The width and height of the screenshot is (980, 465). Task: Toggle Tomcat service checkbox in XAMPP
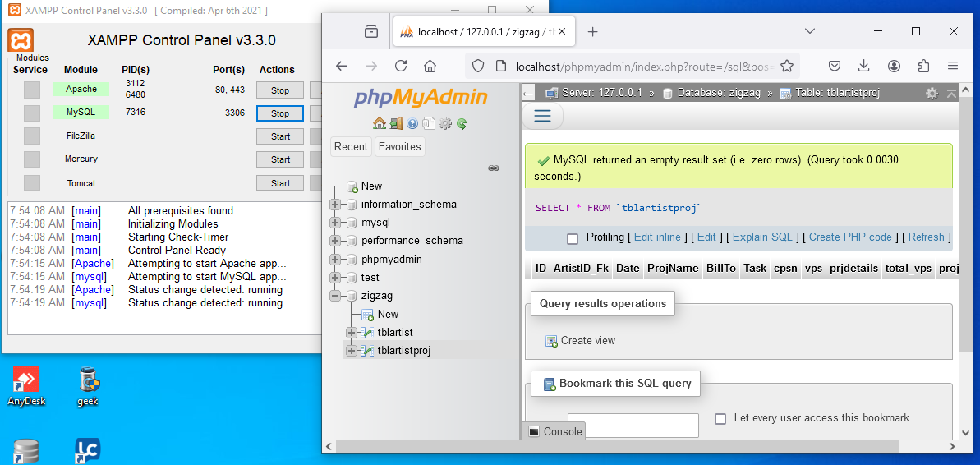pos(32,183)
